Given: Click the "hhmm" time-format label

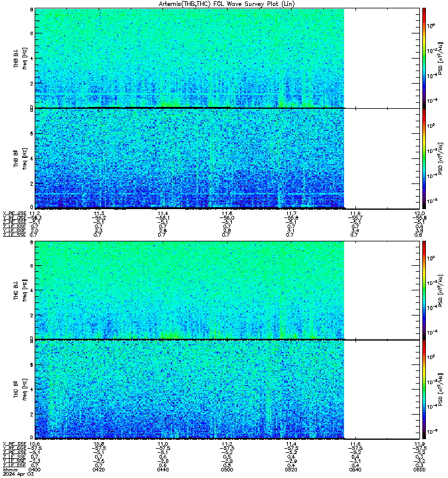Looking at the screenshot, I should coord(10,470).
